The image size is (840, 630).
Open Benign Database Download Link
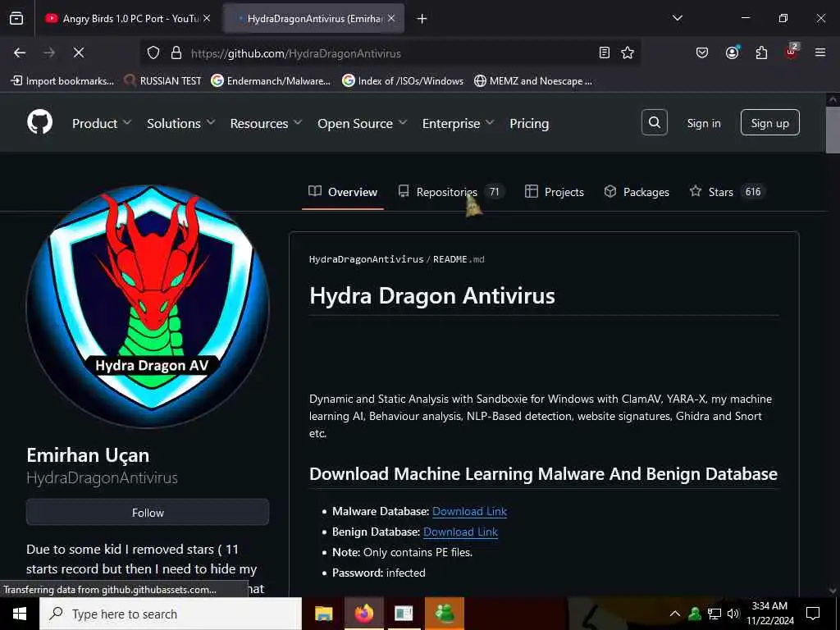(460, 532)
